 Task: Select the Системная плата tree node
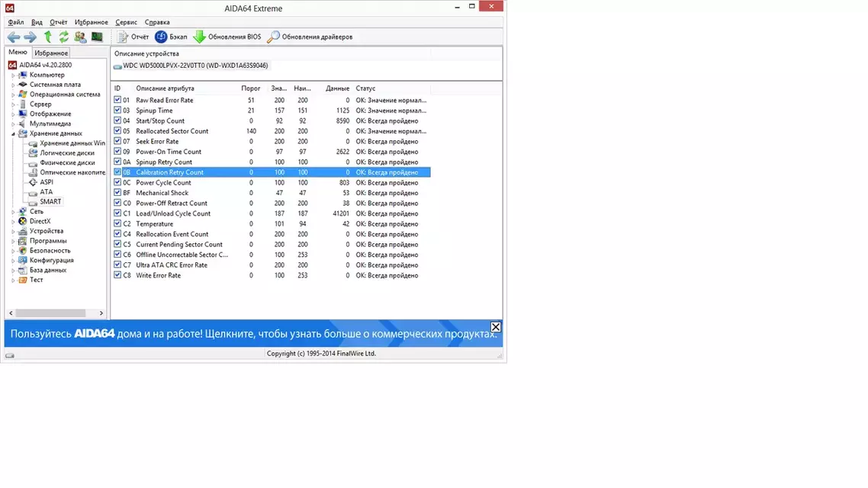pos(55,85)
